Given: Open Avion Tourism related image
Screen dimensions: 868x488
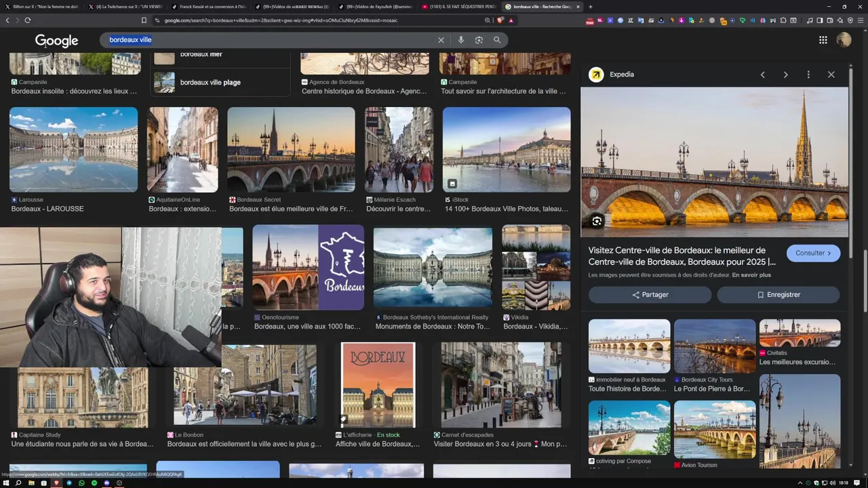Looking at the screenshot, I should tap(715, 430).
